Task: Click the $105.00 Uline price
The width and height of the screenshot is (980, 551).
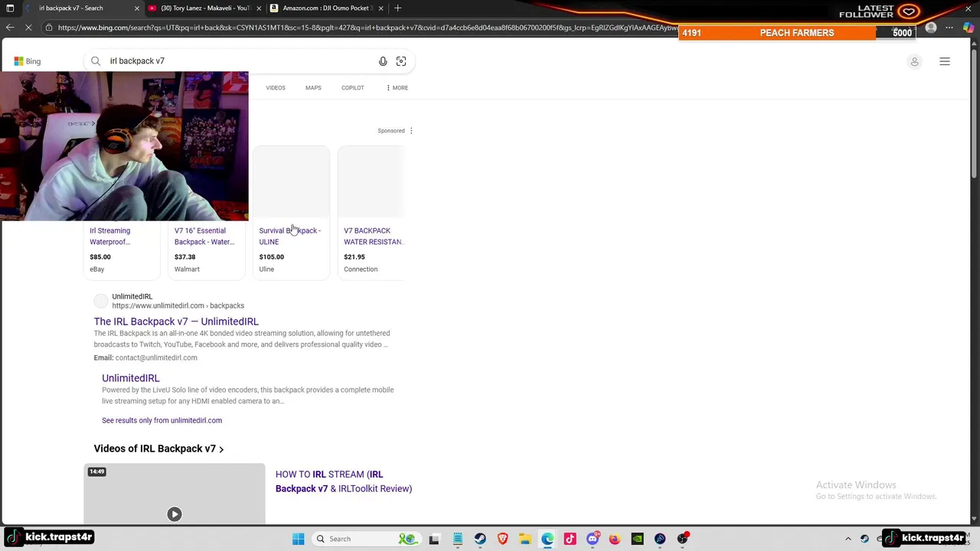Action: [271, 257]
